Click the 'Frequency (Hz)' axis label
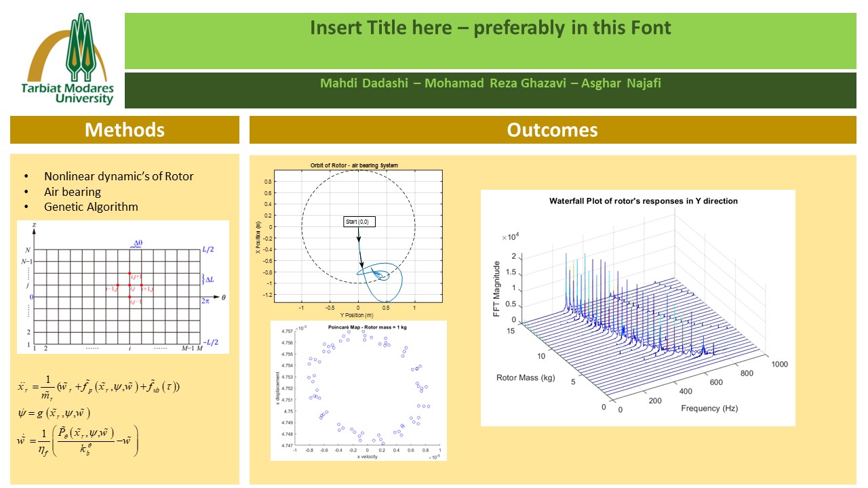Screen dimensions: 868x488 click(x=709, y=408)
